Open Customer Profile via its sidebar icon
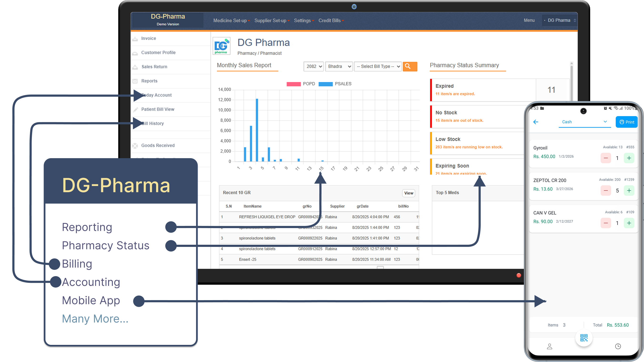The width and height of the screenshot is (644, 362). (x=135, y=53)
